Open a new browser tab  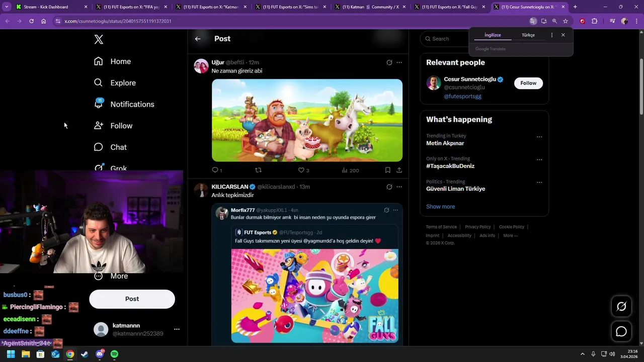coord(575,7)
